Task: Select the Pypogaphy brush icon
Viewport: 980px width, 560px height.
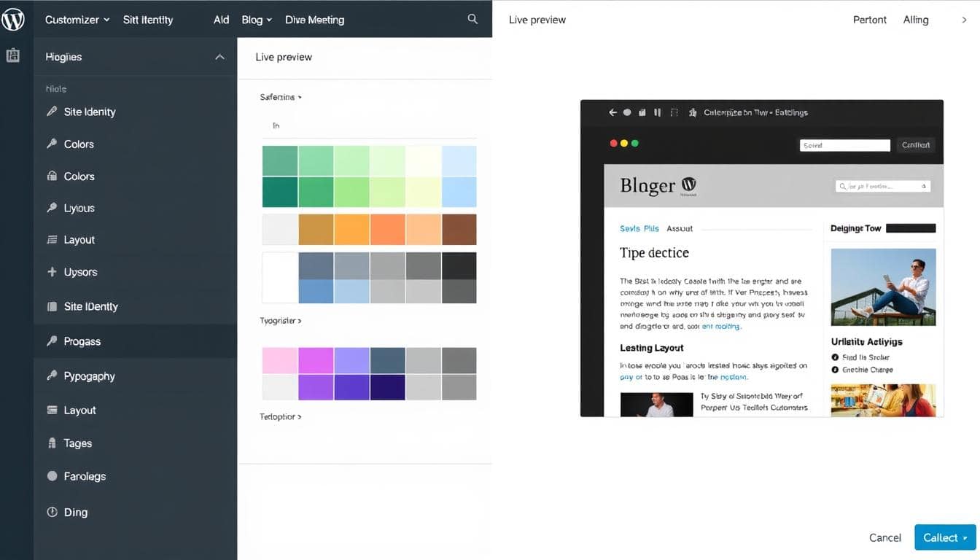Action: click(x=51, y=376)
